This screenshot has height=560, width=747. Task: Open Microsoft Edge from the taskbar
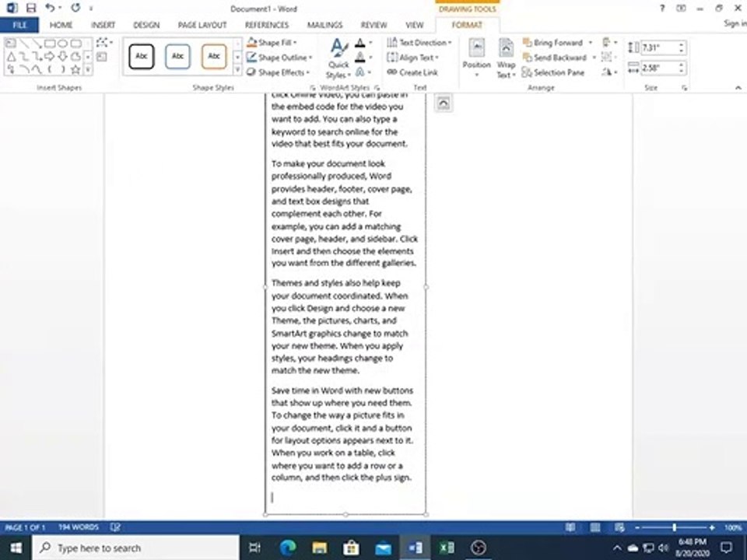(x=288, y=548)
